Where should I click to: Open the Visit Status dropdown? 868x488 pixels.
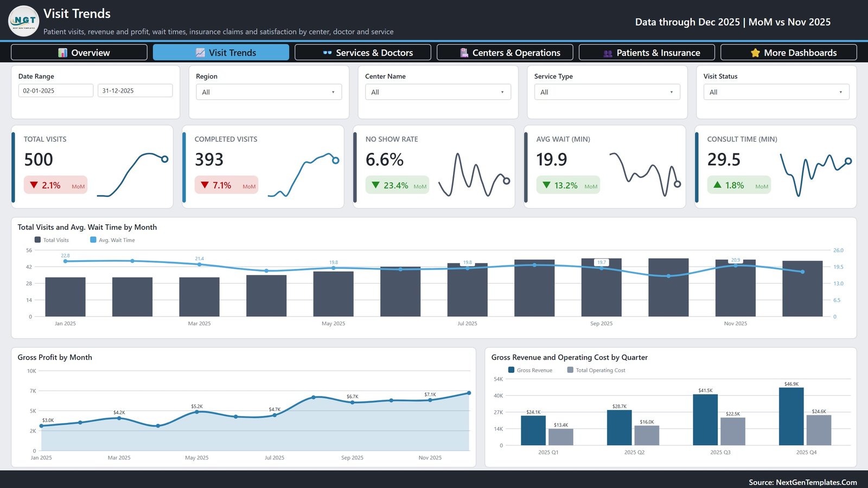point(776,92)
